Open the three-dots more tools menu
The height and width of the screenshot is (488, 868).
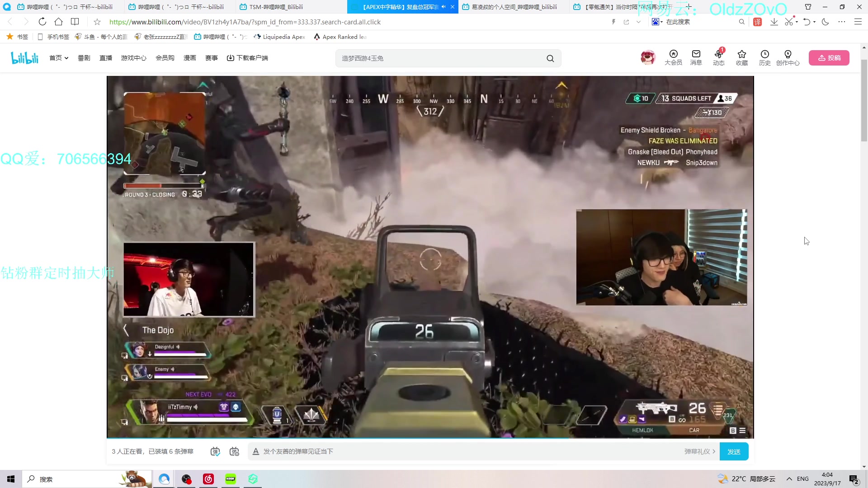pos(841,22)
